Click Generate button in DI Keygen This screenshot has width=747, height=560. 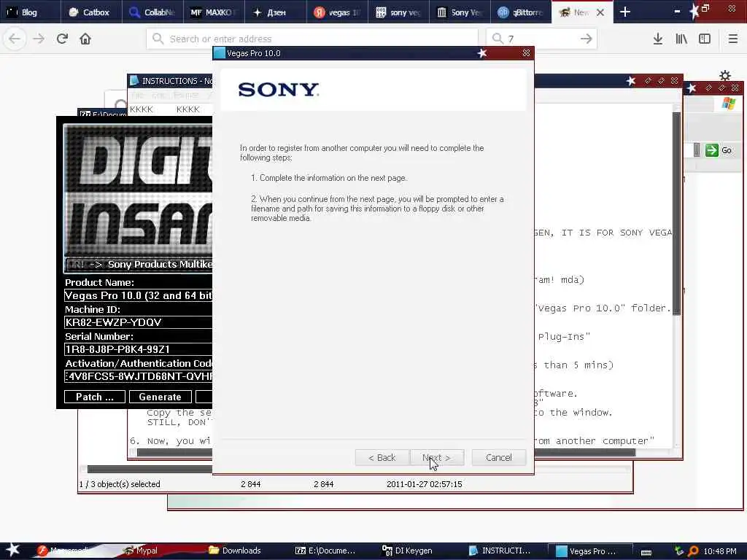coord(160,397)
